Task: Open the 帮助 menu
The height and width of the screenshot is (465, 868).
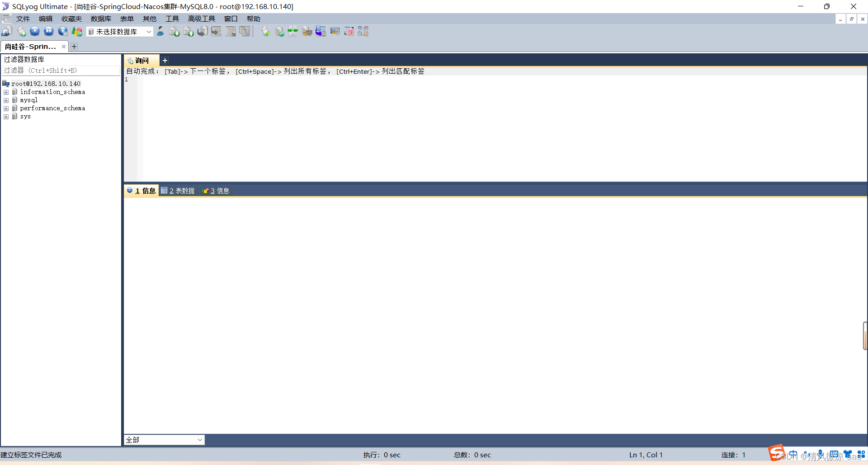Action: pyautogui.click(x=254, y=19)
